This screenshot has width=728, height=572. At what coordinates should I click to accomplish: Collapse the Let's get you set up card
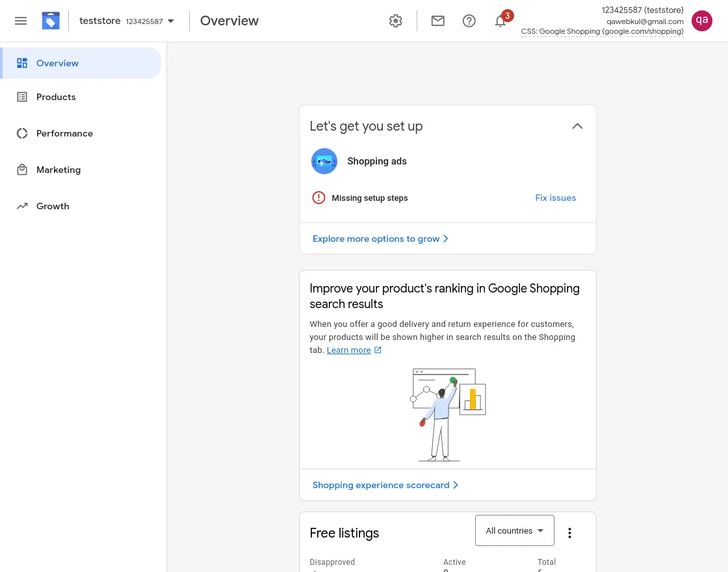tap(577, 126)
